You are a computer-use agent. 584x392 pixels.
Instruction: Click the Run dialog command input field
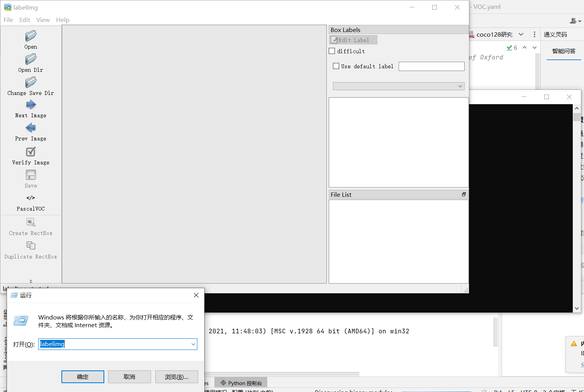(114, 344)
